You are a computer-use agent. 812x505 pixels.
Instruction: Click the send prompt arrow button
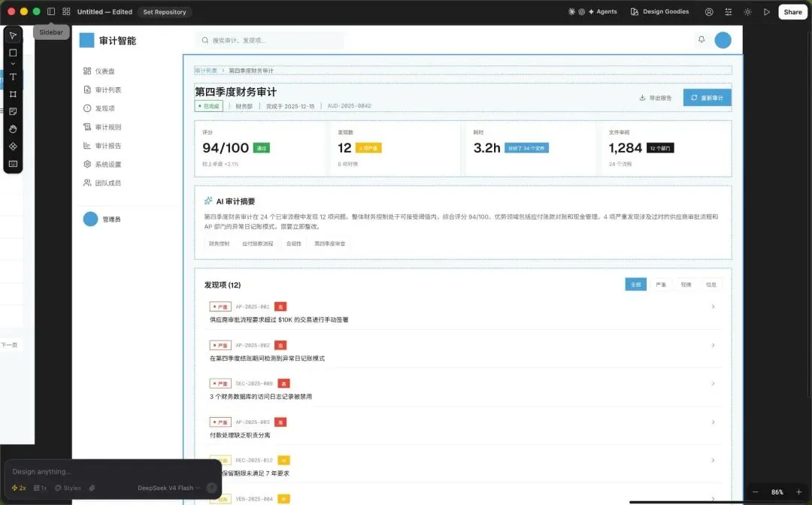tap(211, 488)
